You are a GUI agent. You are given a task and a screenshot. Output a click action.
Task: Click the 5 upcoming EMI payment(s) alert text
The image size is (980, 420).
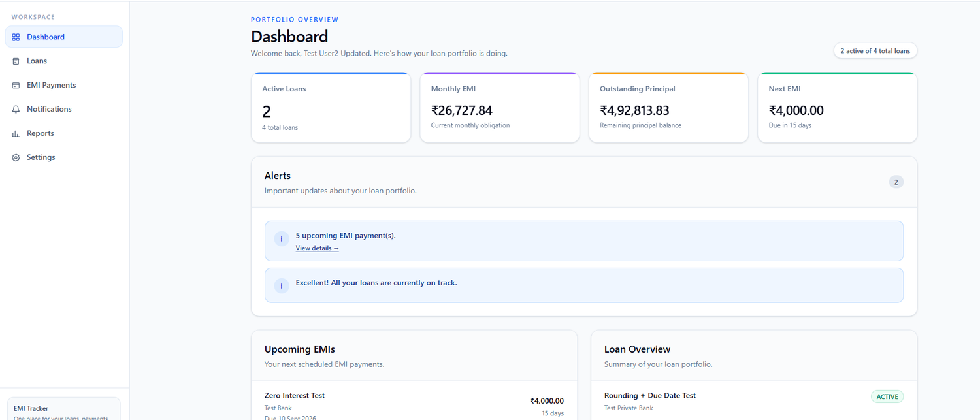[x=346, y=236]
